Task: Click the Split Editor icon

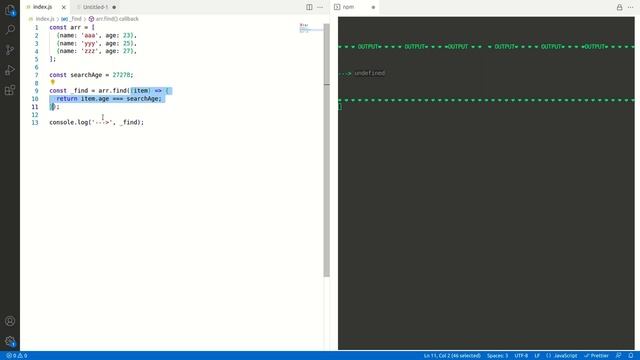Action: pyautogui.click(x=309, y=7)
